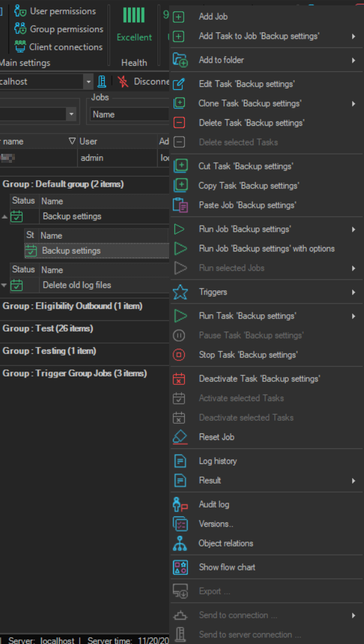This screenshot has height=644, width=364.
Task: Click the Object relations icon
Action: pos(179,543)
